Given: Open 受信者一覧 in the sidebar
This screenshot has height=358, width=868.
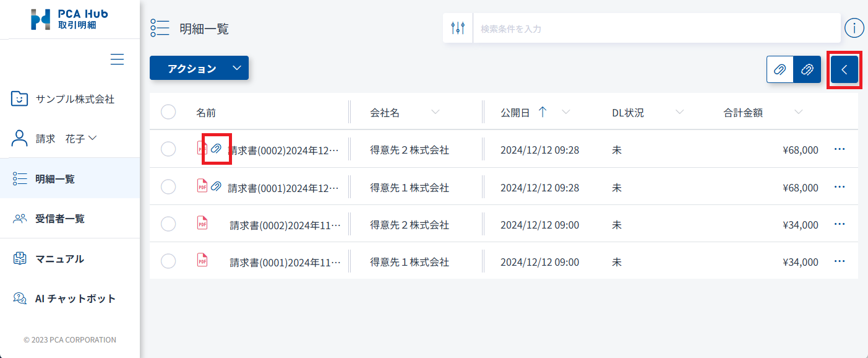Looking at the screenshot, I should [x=59, y=219].
